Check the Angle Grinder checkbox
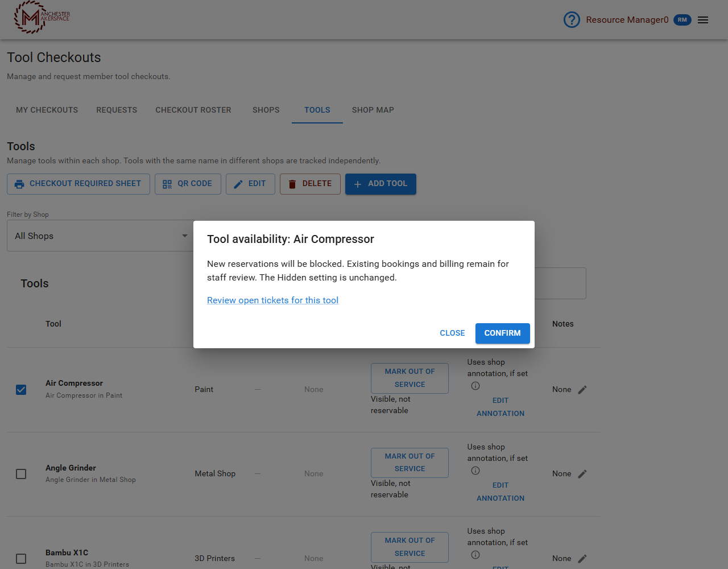 (21, 474)
